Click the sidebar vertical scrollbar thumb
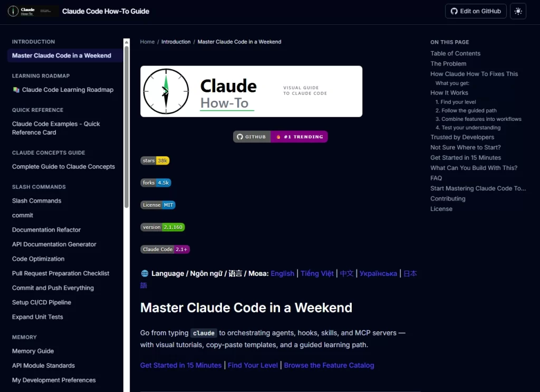Screen dimensions: 540x392 (127, 127)
